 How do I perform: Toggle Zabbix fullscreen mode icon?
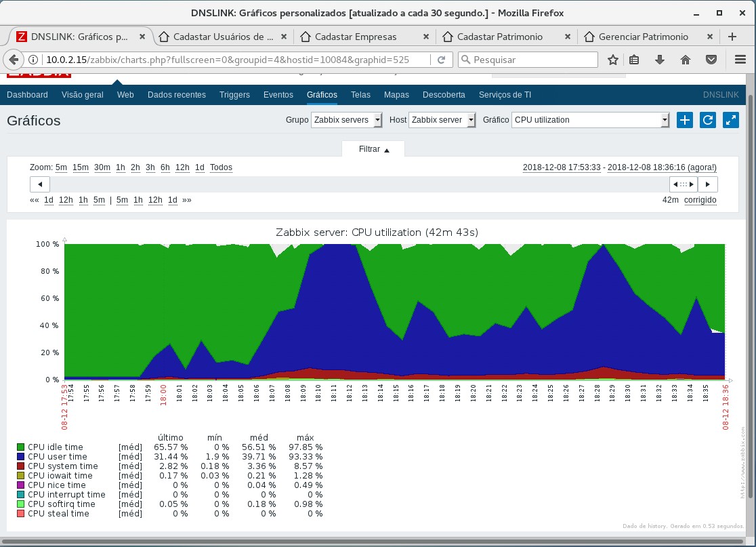pos(731,120)
